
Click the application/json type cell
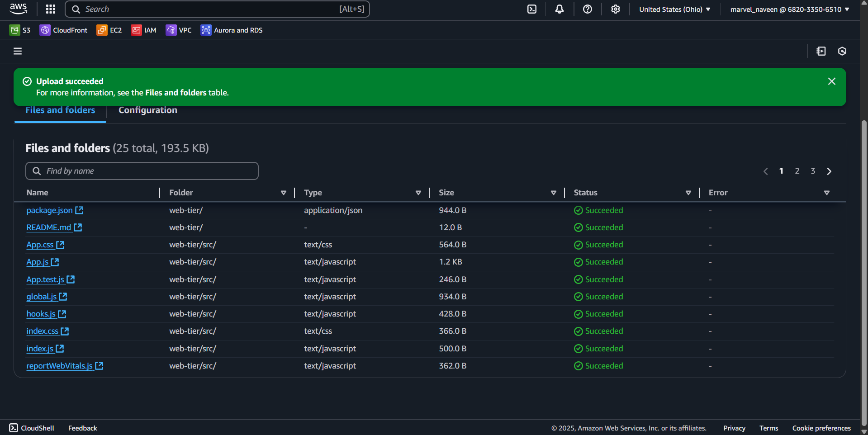coord(333,210)
